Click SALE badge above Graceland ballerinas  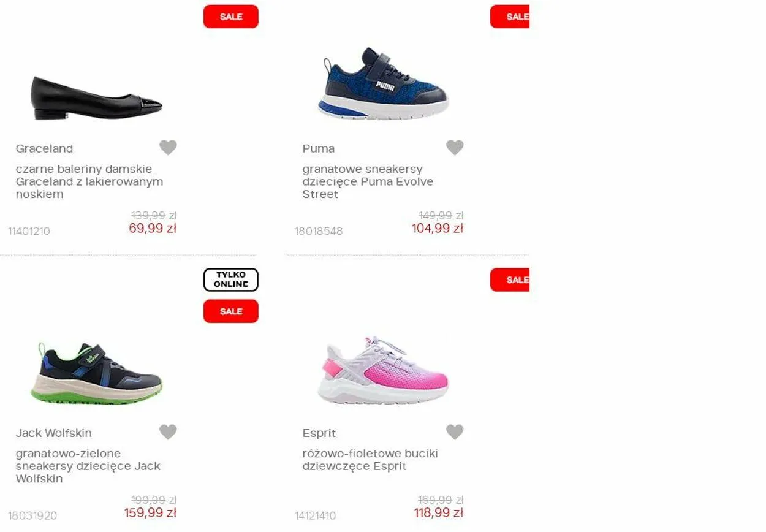click(231, 17)
